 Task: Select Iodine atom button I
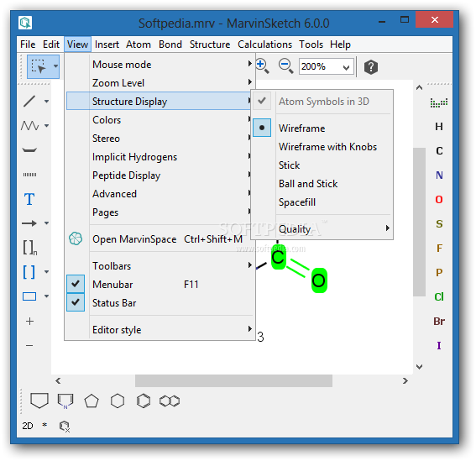[x=439, y=345]
